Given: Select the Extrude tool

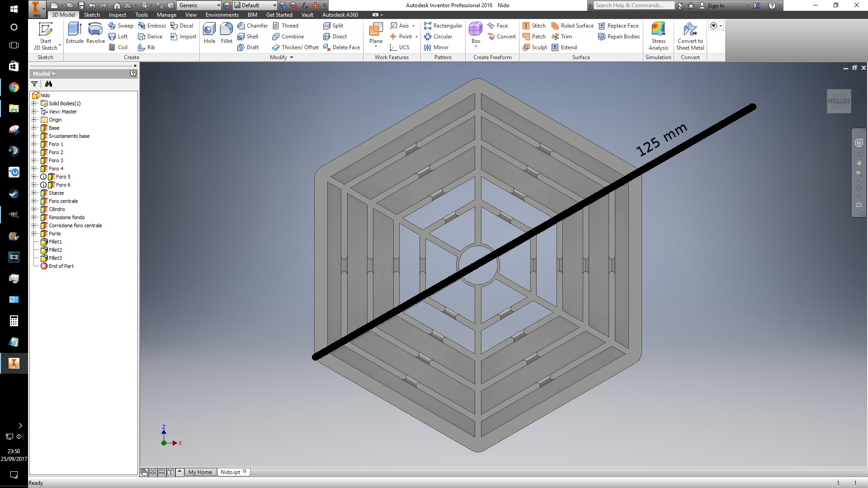Looking at the screenshot, I should [x=75, y=33].
